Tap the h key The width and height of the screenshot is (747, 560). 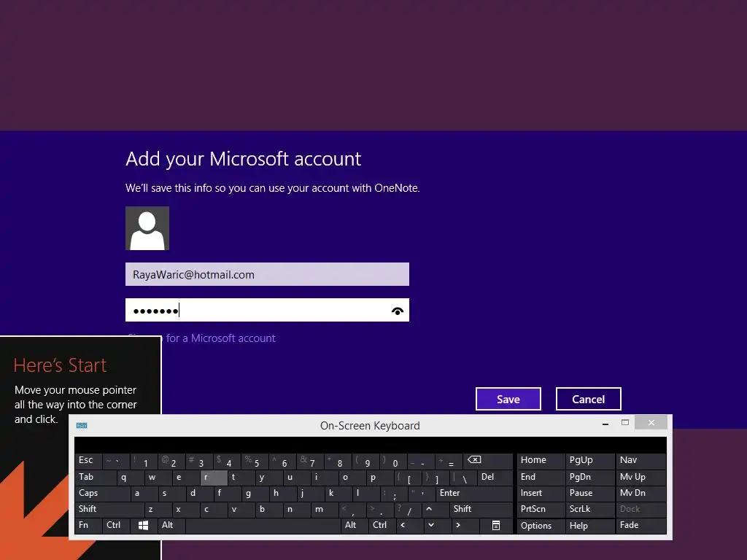pos(282,494)
